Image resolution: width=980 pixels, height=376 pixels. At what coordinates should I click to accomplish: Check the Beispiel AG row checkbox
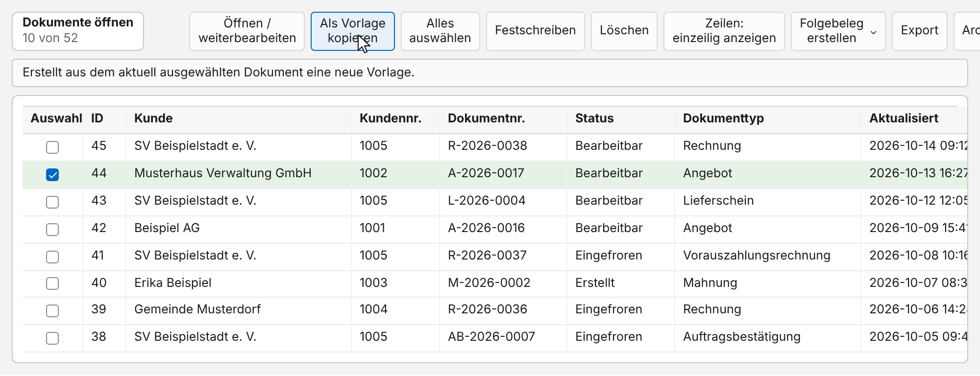(x=52, y=229)
